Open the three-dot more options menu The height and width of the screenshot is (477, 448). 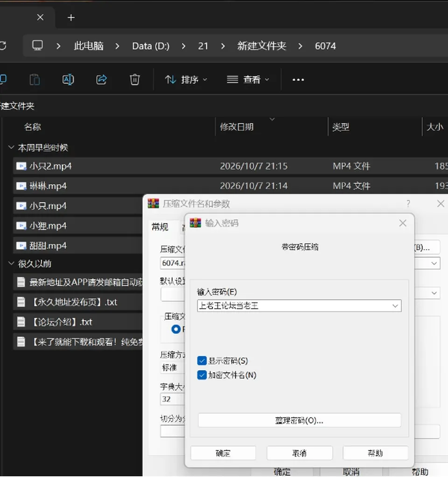pyautogui.click(x=298, y=80)
